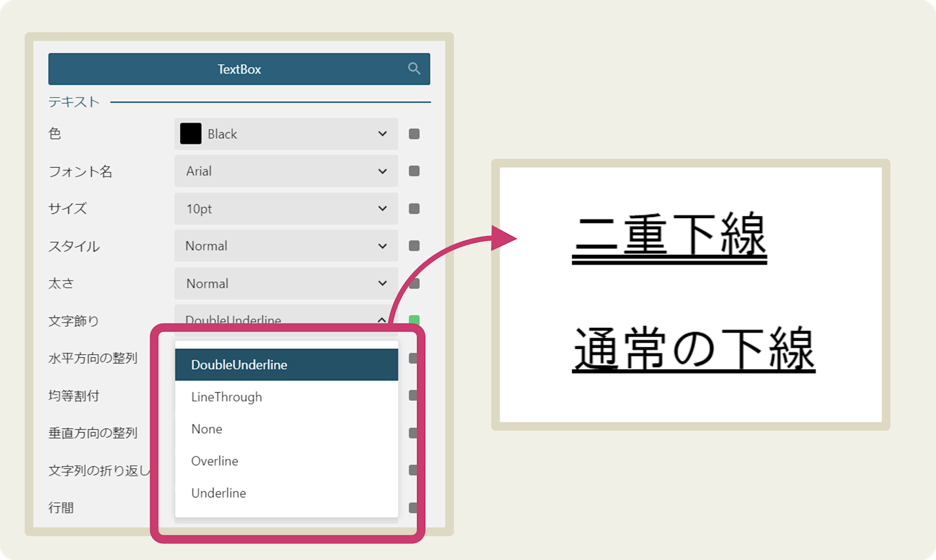Screen dimensions: 936x560
Task: Click the TextBox header bar
Action: [x=239, y=69]
